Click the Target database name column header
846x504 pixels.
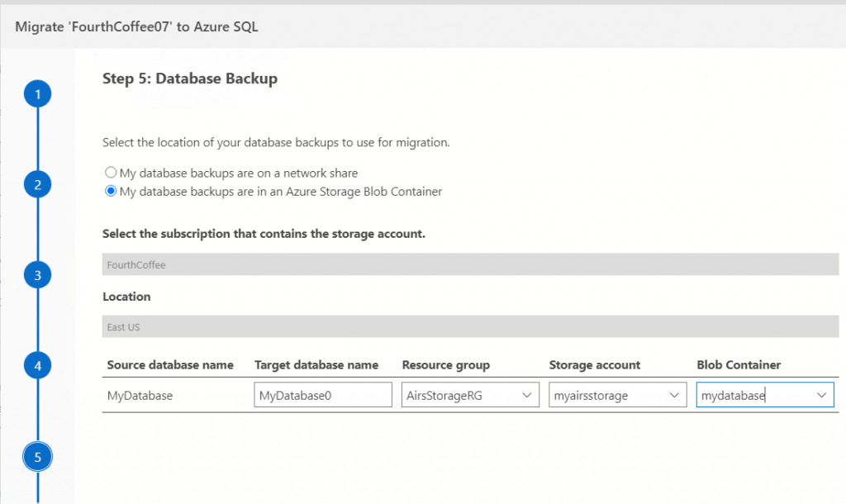pyautogui.click(x=316, y=364)
